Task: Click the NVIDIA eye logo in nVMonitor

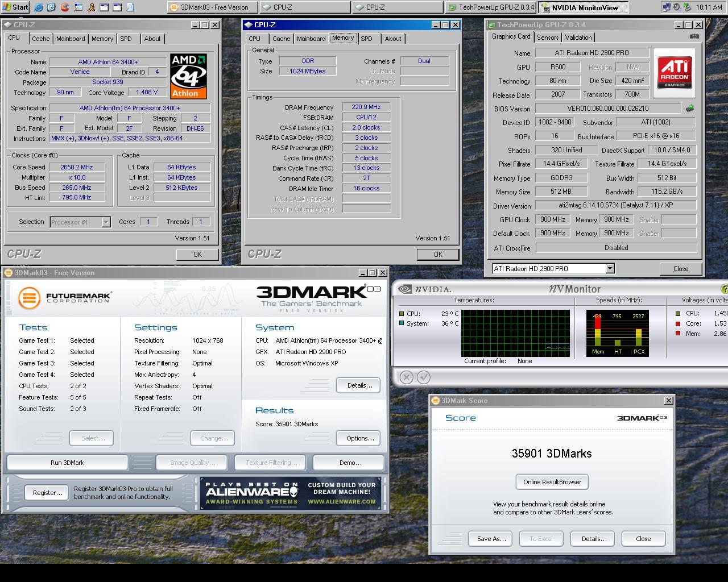Action: 405,289
